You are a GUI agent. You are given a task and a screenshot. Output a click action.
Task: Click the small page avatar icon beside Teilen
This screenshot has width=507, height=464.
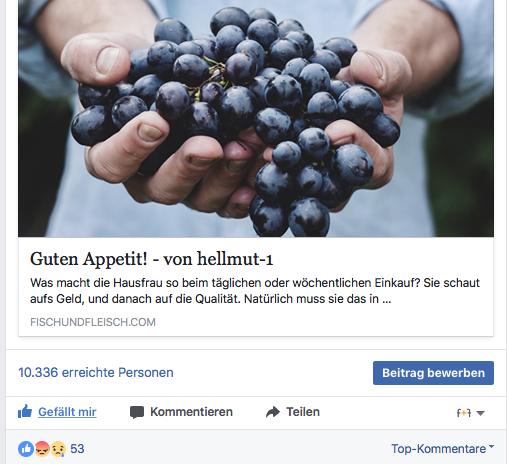click(x=464, y=413)
